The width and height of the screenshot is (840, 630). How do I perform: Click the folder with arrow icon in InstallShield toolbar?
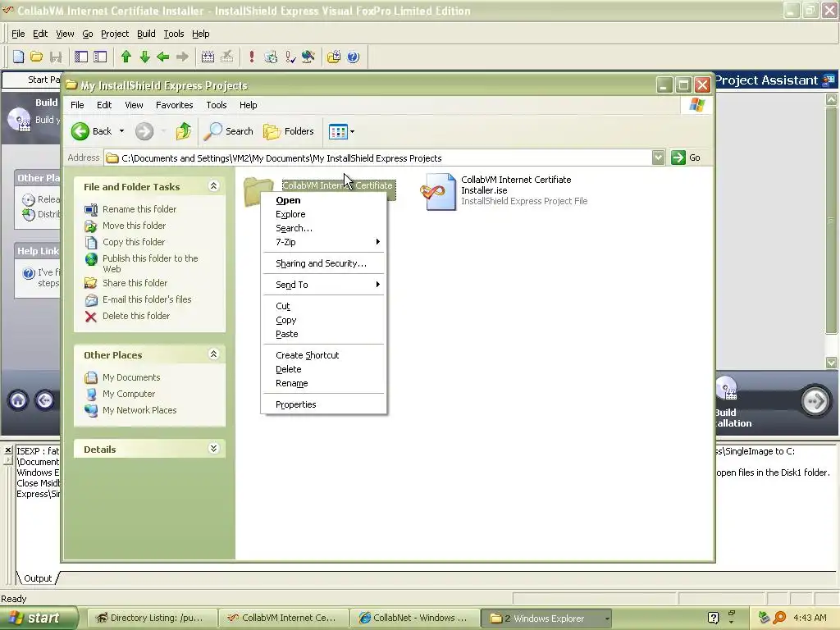coord(334,57)
